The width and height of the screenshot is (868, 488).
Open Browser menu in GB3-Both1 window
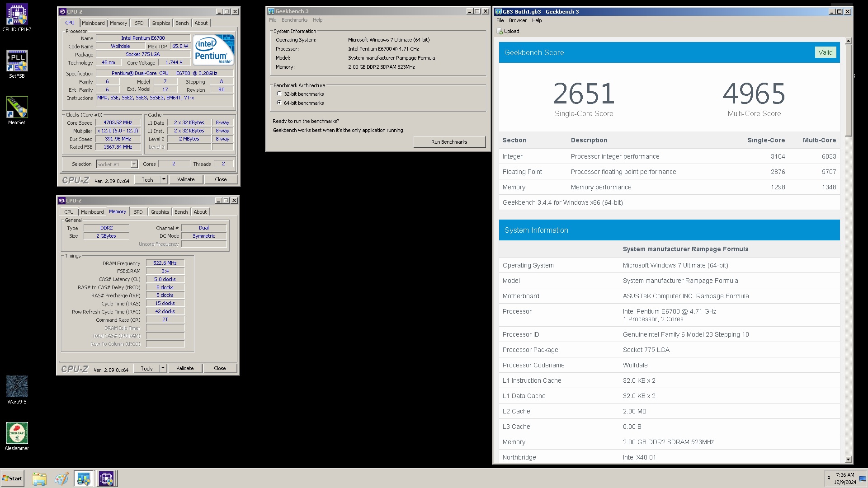[x=518, y=20]
